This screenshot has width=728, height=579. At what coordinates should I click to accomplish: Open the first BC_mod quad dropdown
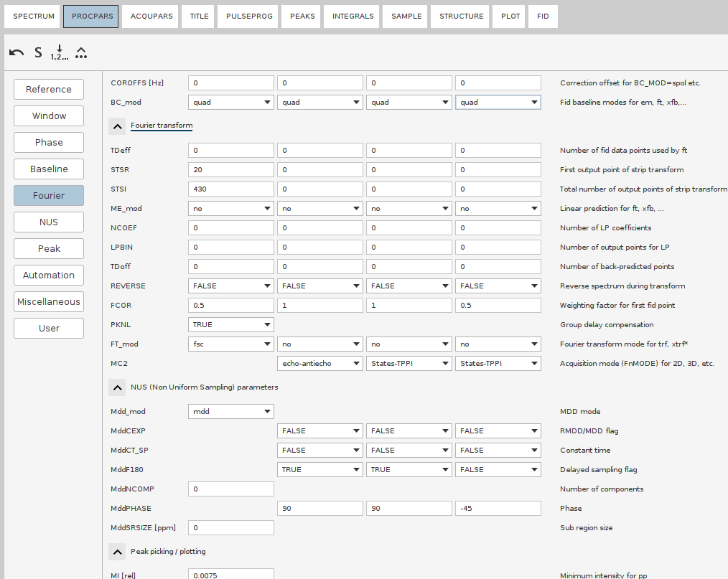click(265, 102)
